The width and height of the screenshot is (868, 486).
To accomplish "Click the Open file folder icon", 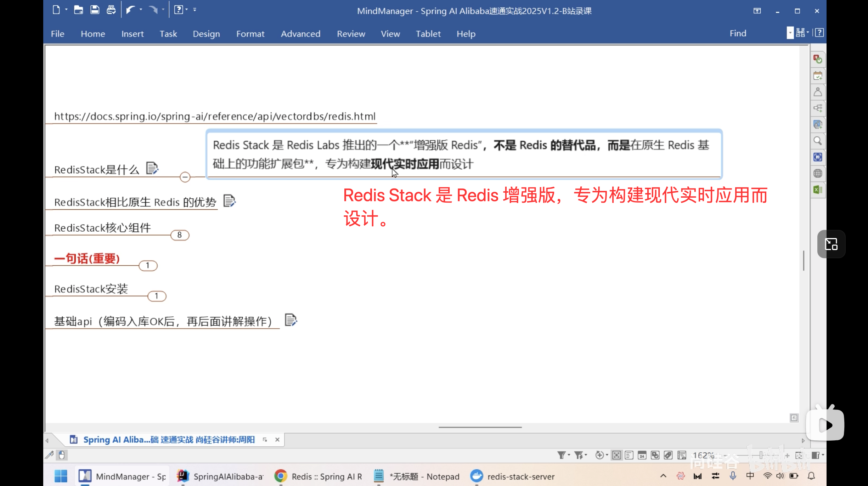I will point(78,10).
